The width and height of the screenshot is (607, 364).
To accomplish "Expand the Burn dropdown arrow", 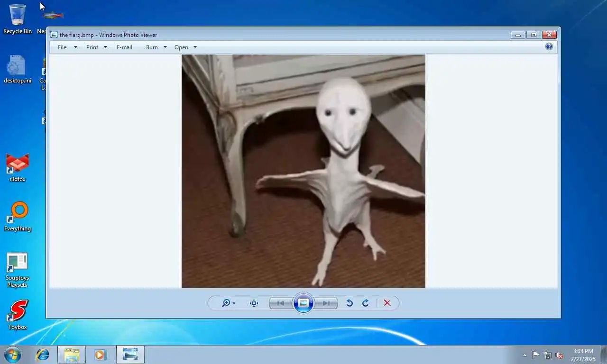I will pos(165,47).
